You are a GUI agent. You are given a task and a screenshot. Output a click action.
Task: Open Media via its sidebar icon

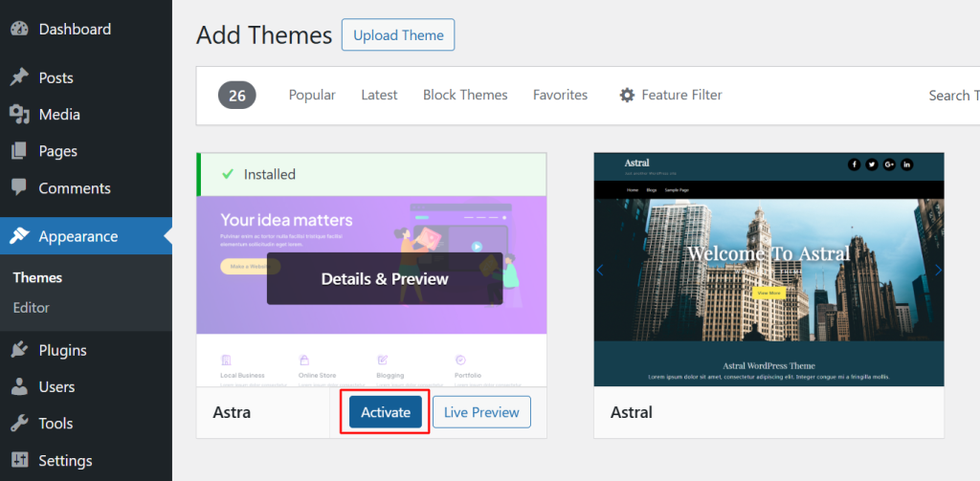point(19,115)
